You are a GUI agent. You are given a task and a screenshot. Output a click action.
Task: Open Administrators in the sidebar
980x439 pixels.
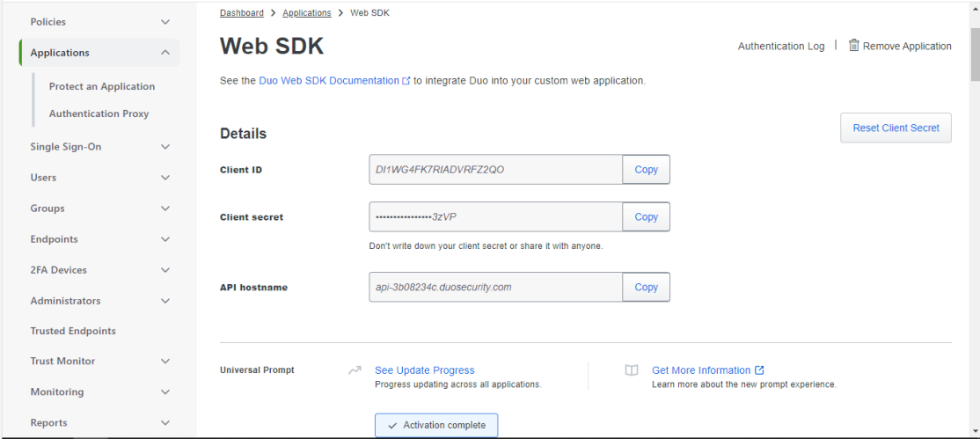(66, 301)
